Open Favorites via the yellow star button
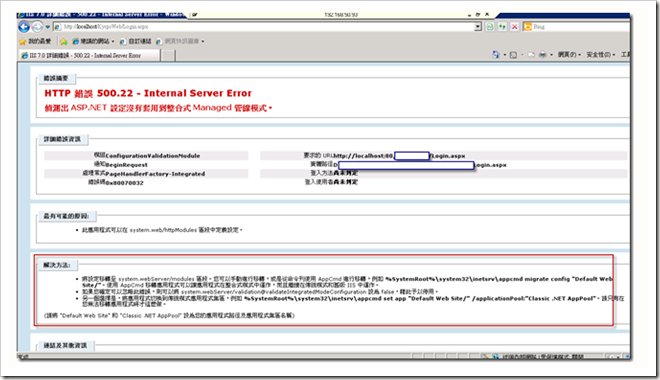The image size is (660, 380). [x=35, y=41]
